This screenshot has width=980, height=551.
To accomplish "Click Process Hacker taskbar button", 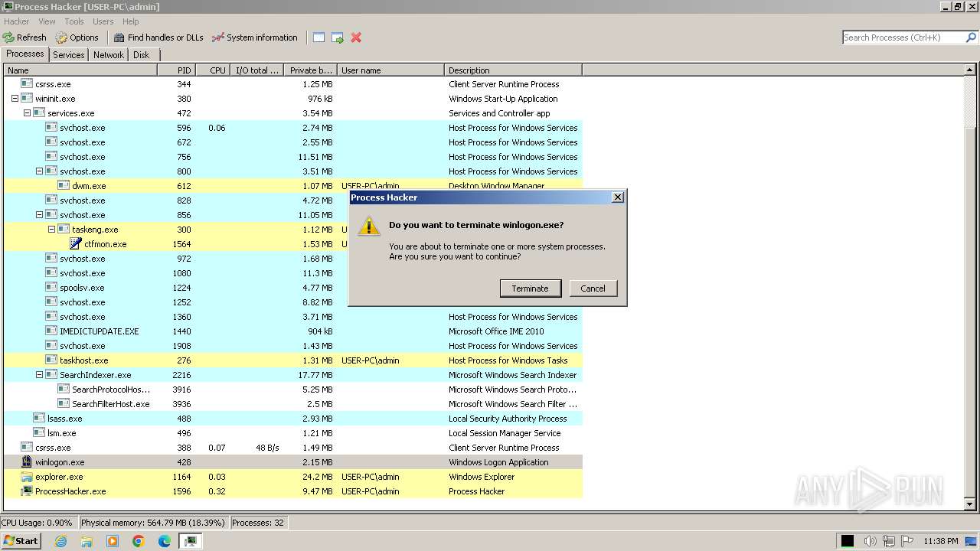I will 190,541.
